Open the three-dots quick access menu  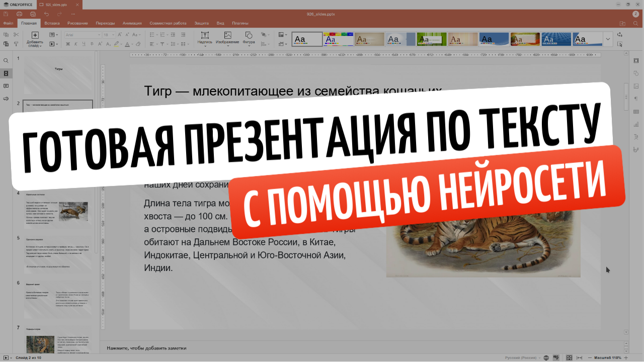73,14
